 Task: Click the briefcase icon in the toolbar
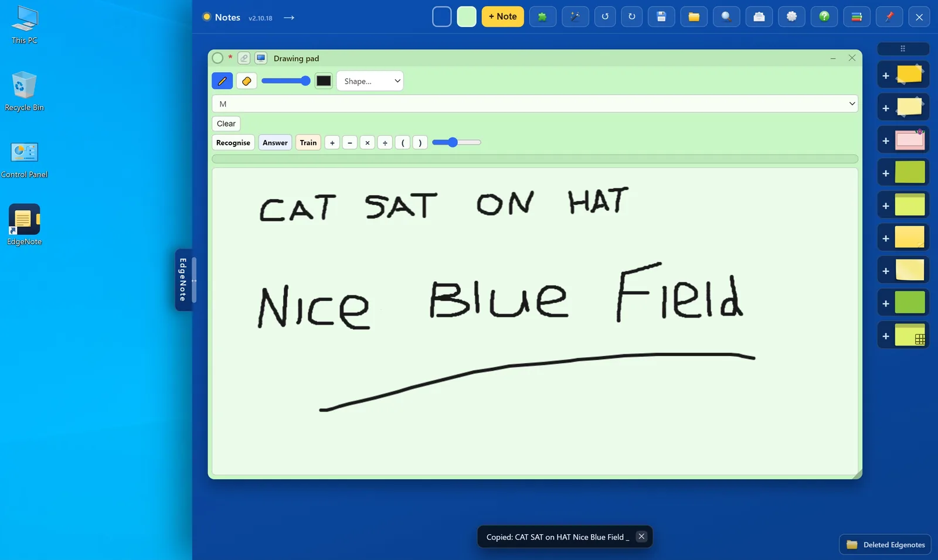point(759,17)
